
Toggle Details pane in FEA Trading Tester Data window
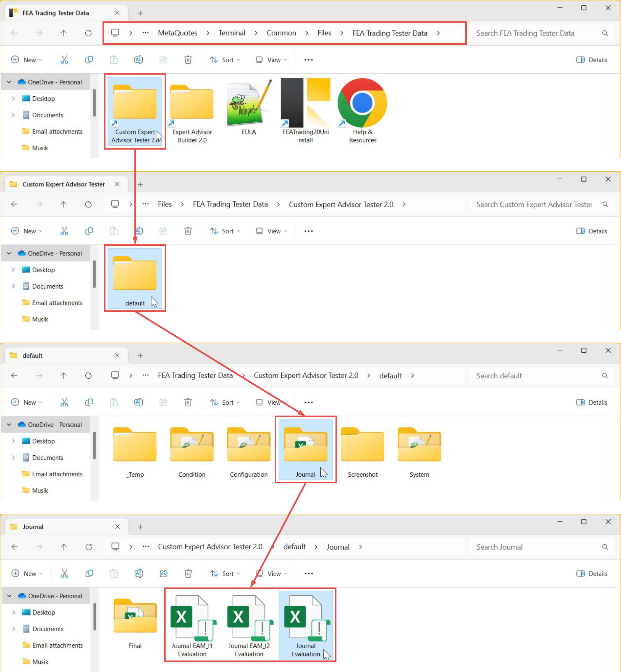pyautogui.click(x=592, y=60)
